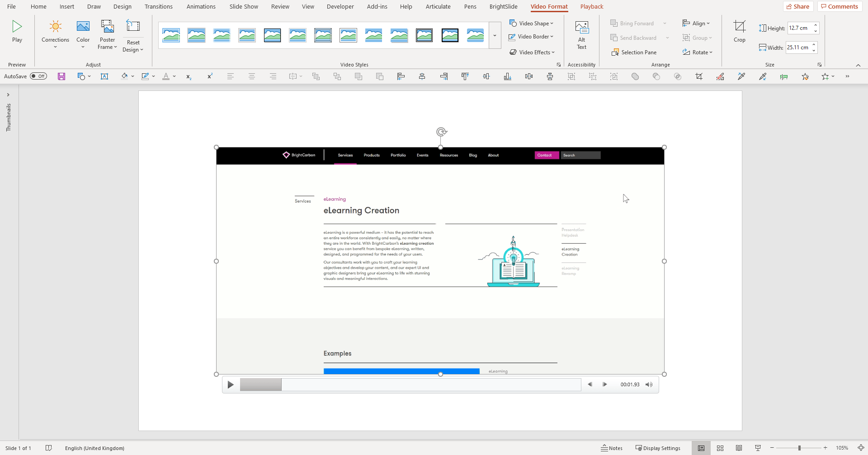Open the Poster Frame menu
This screenshot has width=868, height=455.
[x=107, y=35]
